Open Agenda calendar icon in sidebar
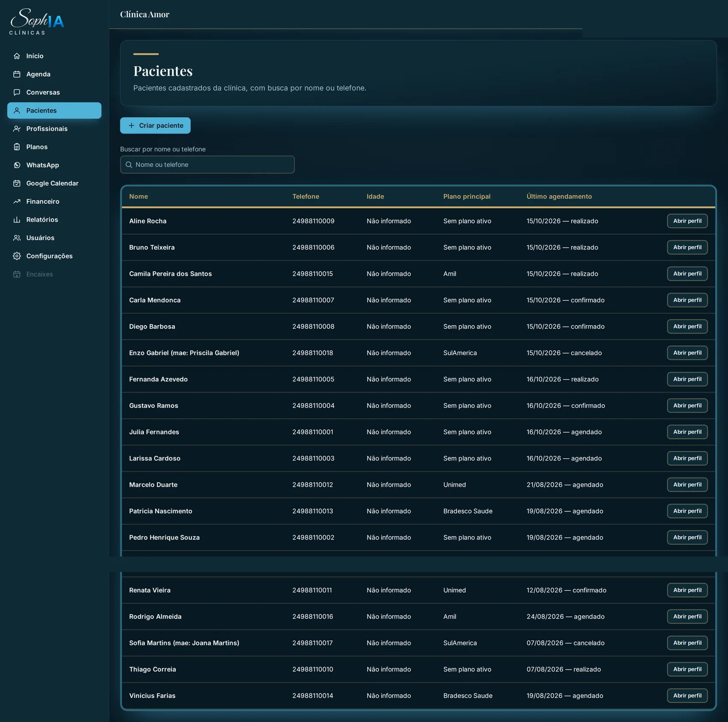728x722 pixels. point(17,74)
